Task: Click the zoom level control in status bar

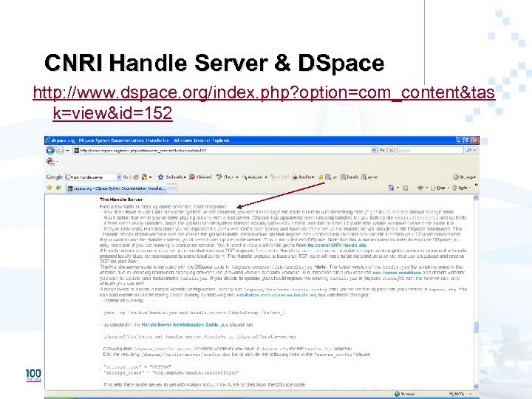Action: (460, 394)
